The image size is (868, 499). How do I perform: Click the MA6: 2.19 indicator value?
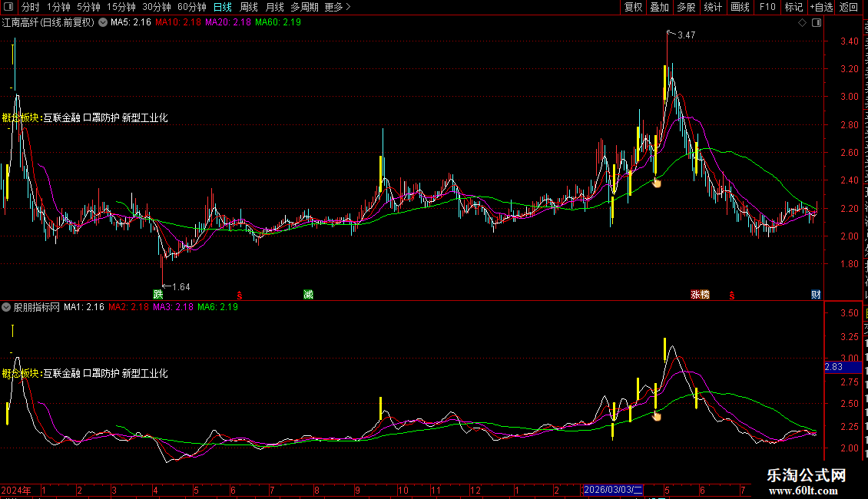coord(217,307)
